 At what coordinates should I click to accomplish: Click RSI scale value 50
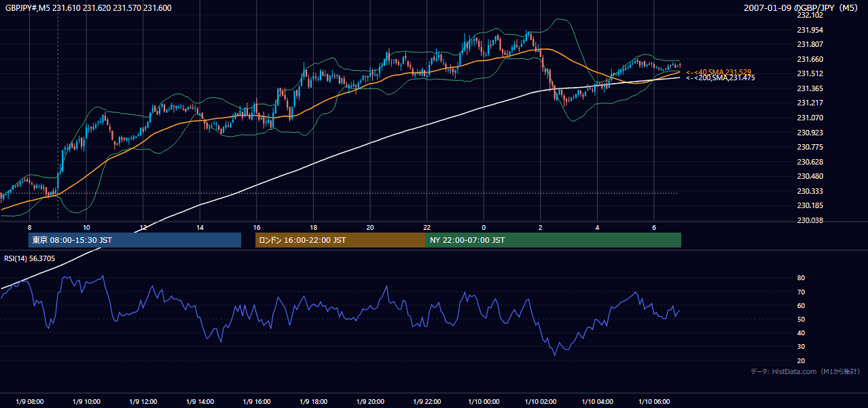(x=801, y=319)
